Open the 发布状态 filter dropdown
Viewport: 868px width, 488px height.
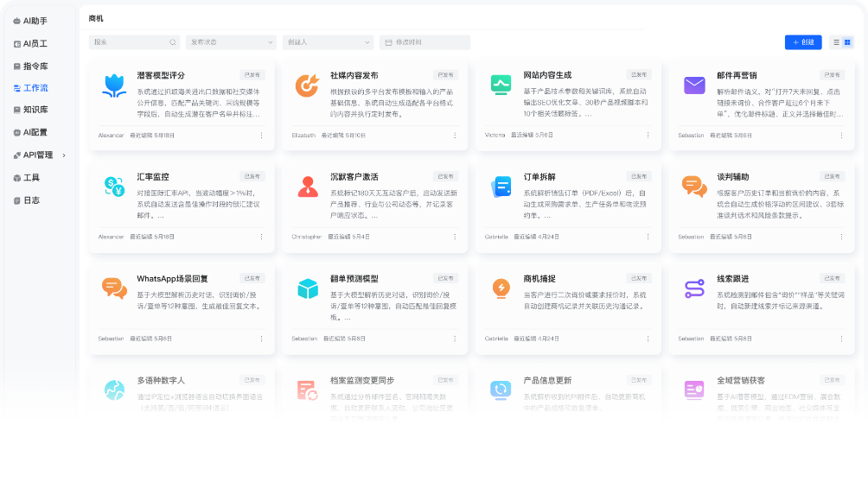pyautogui.click(x=231, y=42)
